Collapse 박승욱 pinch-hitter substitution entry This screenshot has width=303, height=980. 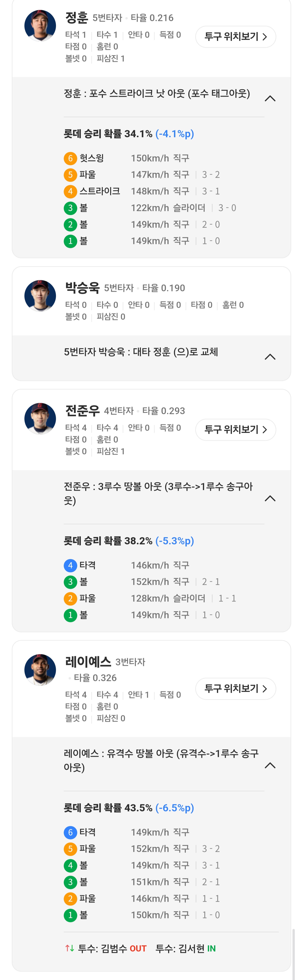pyautogui.click(x=270, y=356)
